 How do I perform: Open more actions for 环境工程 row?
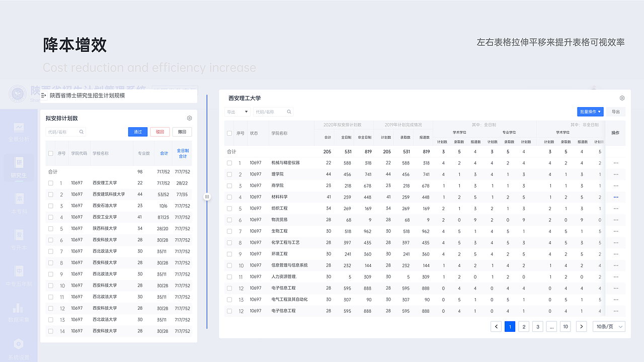point(616,254)
